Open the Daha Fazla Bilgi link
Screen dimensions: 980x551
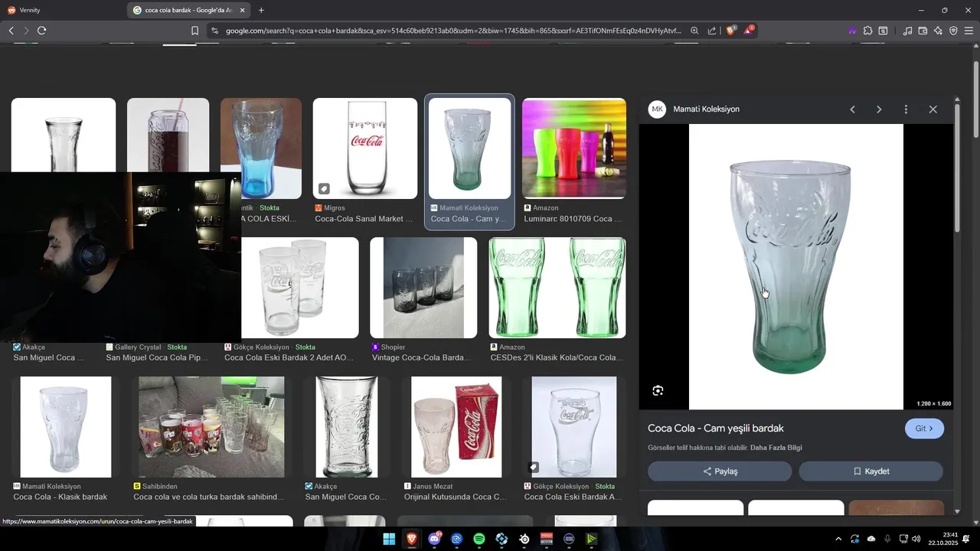[x=776, y=448]
